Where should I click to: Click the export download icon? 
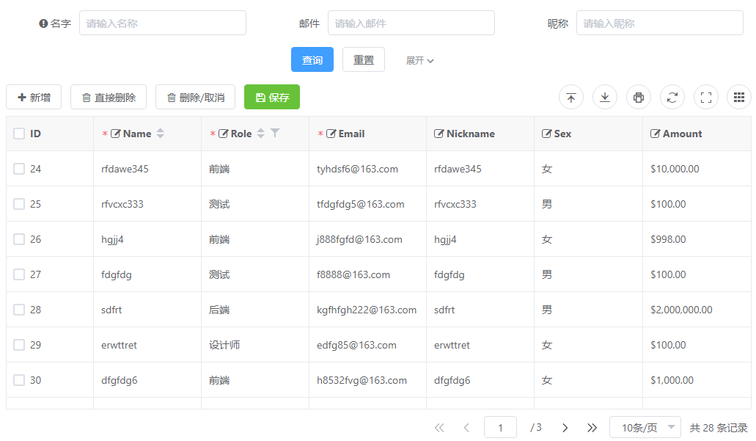click(x=605, y=97)
